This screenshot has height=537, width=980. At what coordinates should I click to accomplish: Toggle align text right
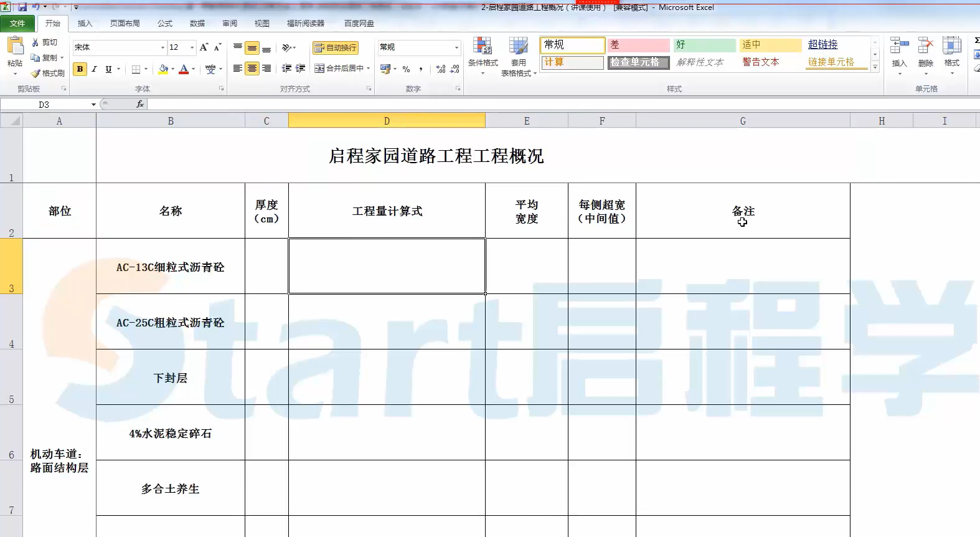[266, 69]
